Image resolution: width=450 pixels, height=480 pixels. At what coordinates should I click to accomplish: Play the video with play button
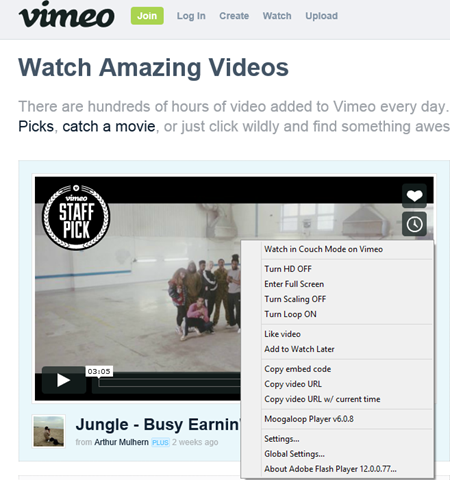tap(63, 380)
